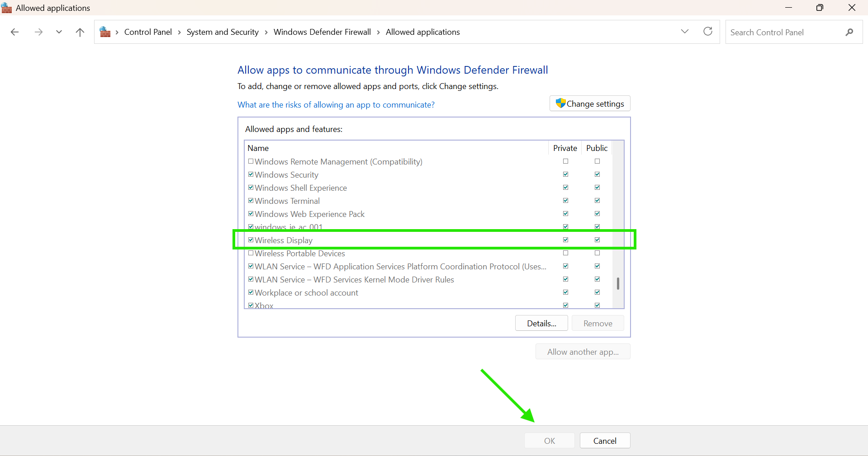Toggle Private checkbox for Wireless Portable Devices
The height and width of the screenshot is (456, 868).
(x=565, y=253)
